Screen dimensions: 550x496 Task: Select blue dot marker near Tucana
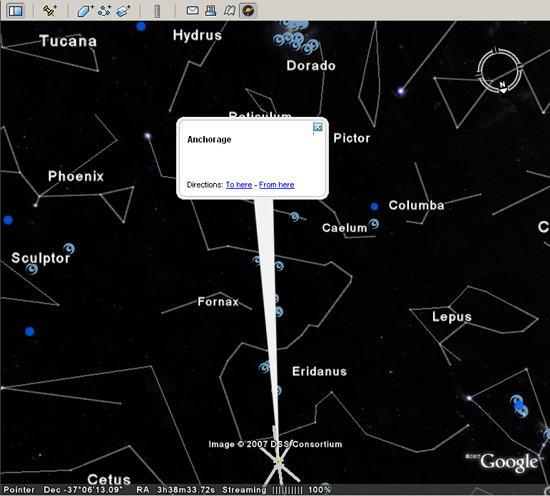(x=141, y=26)
